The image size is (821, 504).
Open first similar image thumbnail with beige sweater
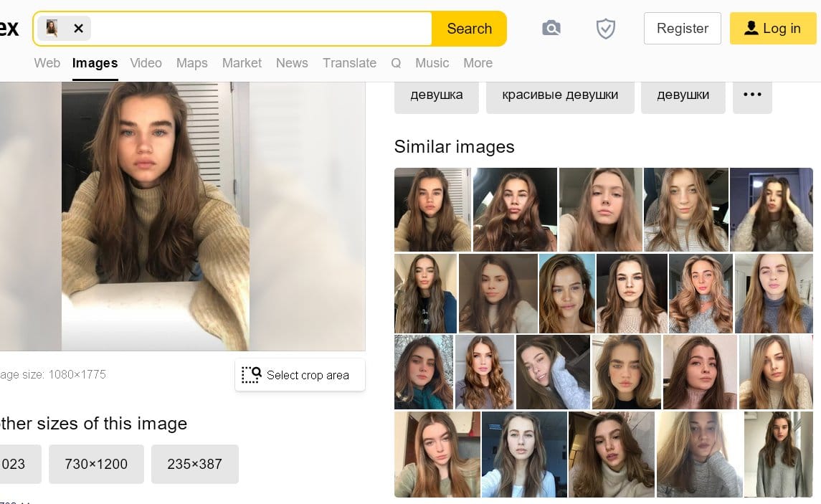point(432,209)
